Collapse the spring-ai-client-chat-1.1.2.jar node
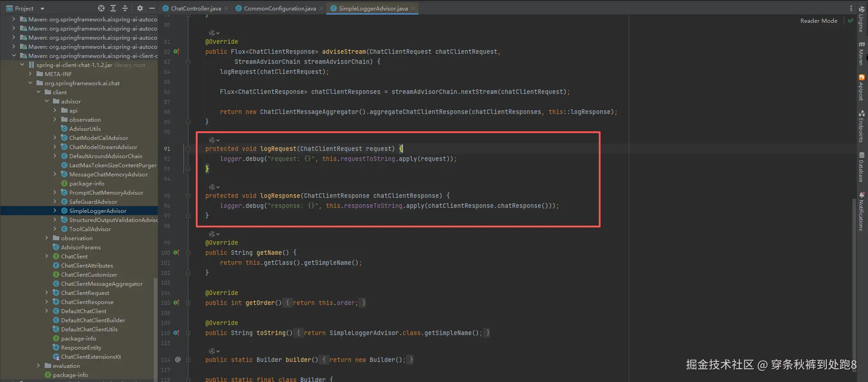The height and width of the screenshot is (382, 868). (x=22, y=65)
